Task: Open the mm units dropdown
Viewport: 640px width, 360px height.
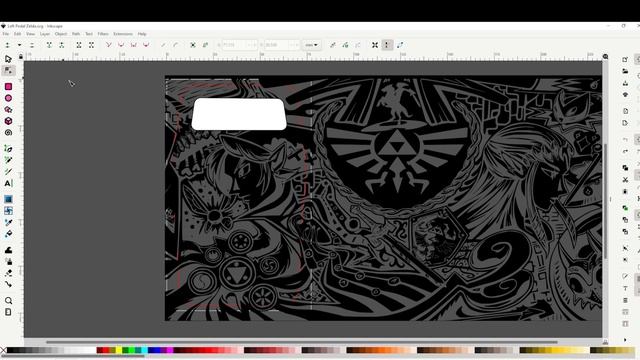Action: [311, 45]
